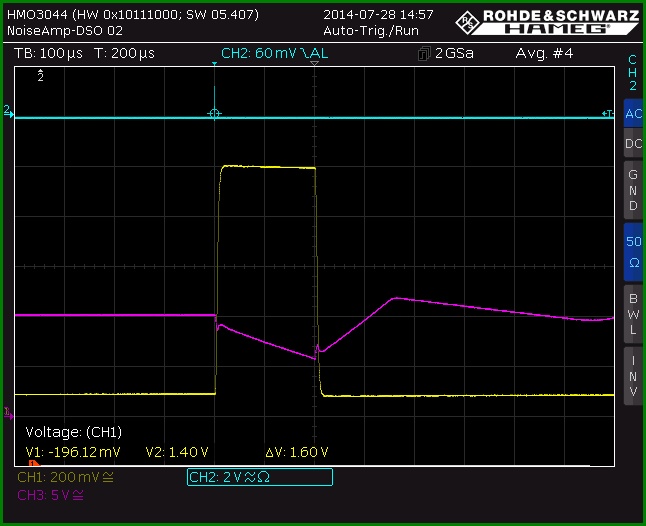This screenshot has height=526, width=646.
Task: Select AC coupling for channel 2
Action: point(633,113)
